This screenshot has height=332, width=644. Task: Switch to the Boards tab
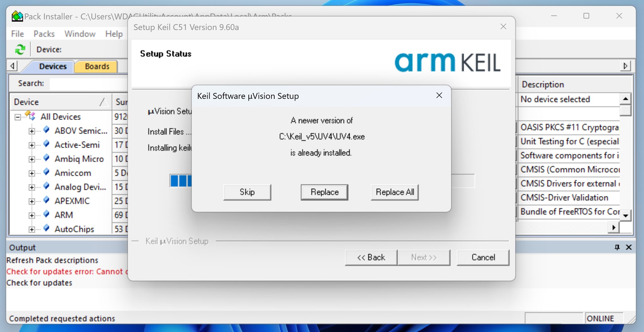tap(96, 67)
